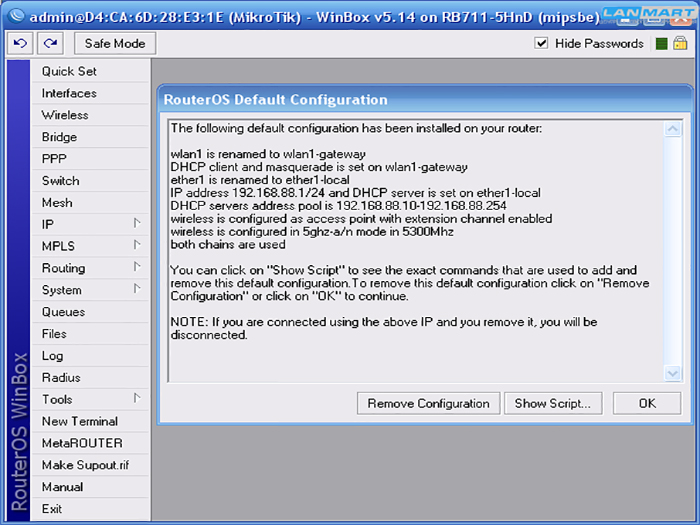The image size is (700, 525).
Task: Open the Manual
Action: [90, 487]
